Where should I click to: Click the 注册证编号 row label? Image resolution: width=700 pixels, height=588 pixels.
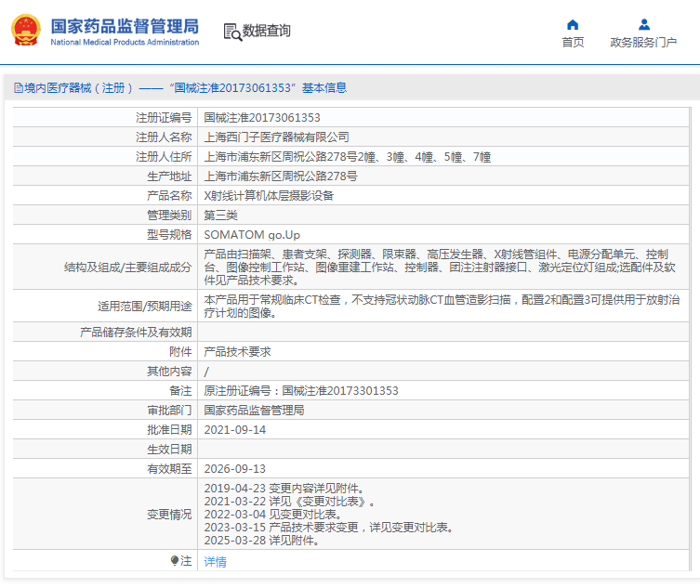(x=164, y=118)
